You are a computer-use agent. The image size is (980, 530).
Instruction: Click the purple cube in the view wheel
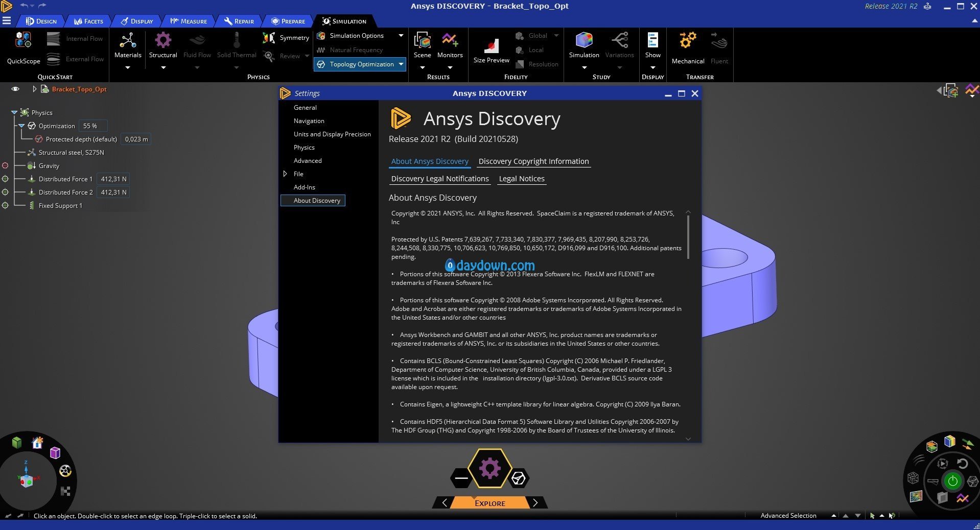point(55,453)
